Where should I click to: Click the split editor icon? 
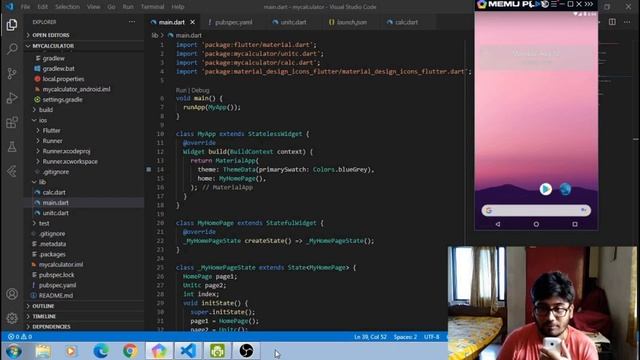coord(612,22)
